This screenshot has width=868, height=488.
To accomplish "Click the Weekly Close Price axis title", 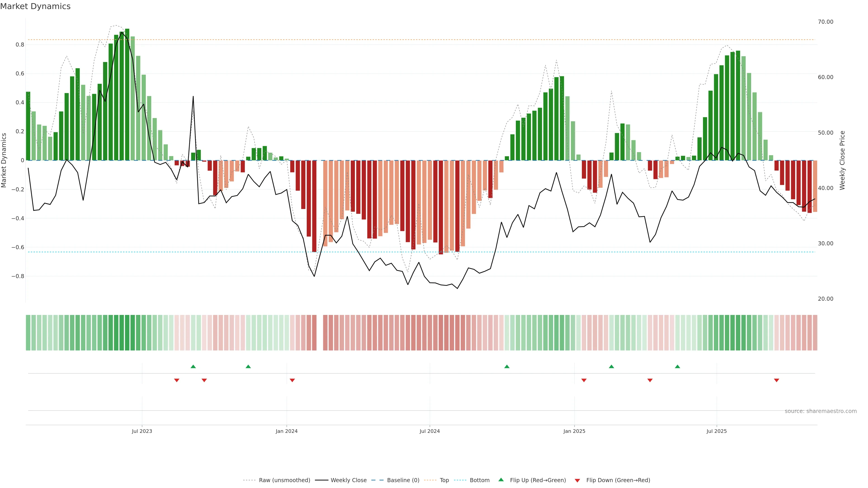I will (842, 160).
